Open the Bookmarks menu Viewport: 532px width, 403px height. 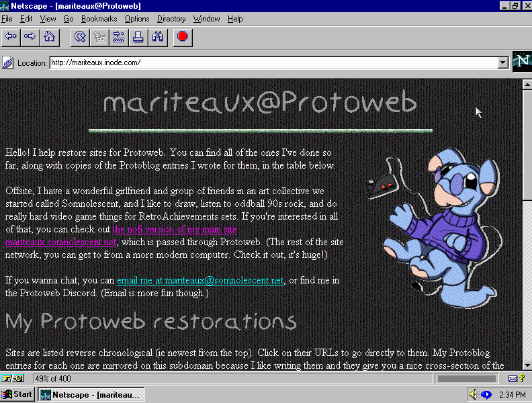pyautogui.click(x=99, y=19)
